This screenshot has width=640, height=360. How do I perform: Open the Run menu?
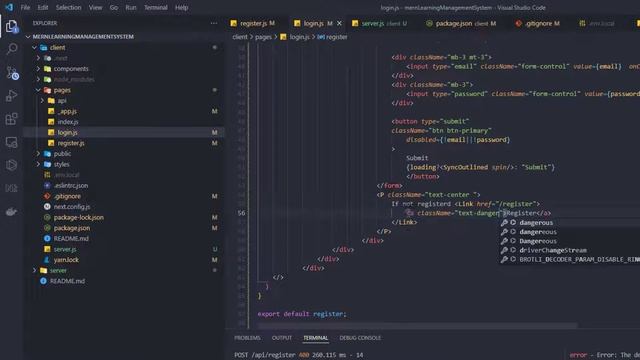tap(131, 7)
